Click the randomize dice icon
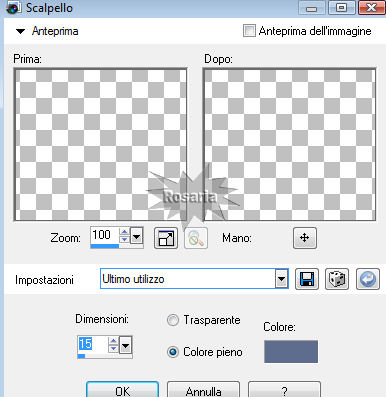 [337, 279]
